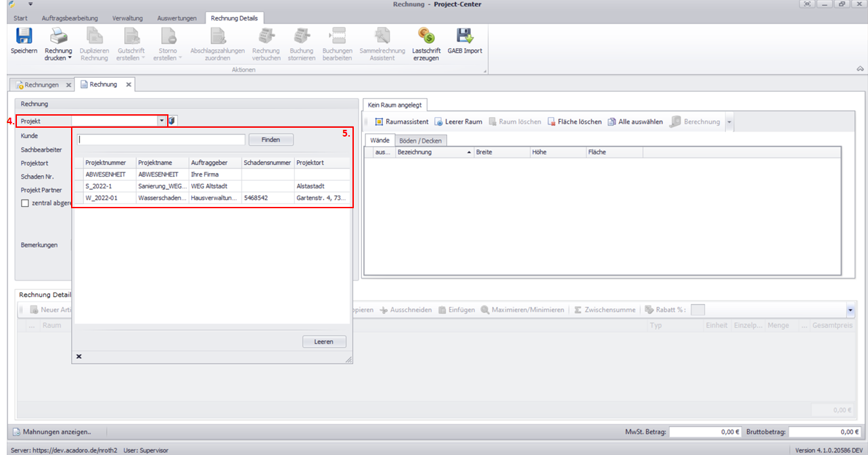The height and width of the screenshot is (455, 868).
Task: Click Alle auswählen in room toolbar
Action: tap(635, 122)
